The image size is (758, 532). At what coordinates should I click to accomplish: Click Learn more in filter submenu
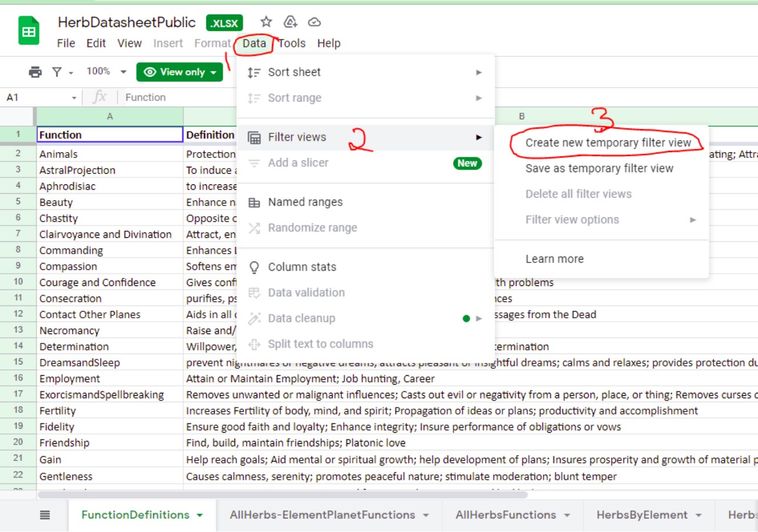[554, 259]
